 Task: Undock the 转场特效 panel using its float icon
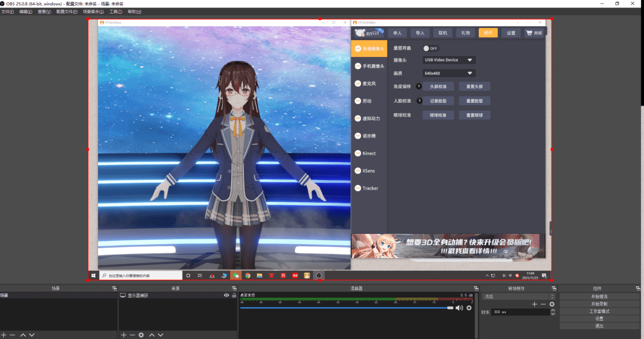(x=554, y=288)
